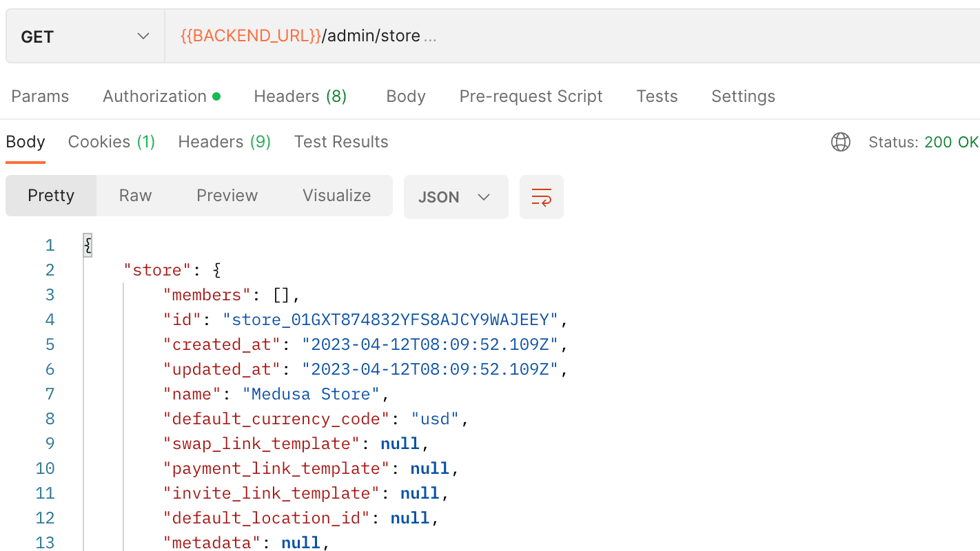Open the request Settings tab
Viewport: 980px width, 551px height.
point(743,96)
